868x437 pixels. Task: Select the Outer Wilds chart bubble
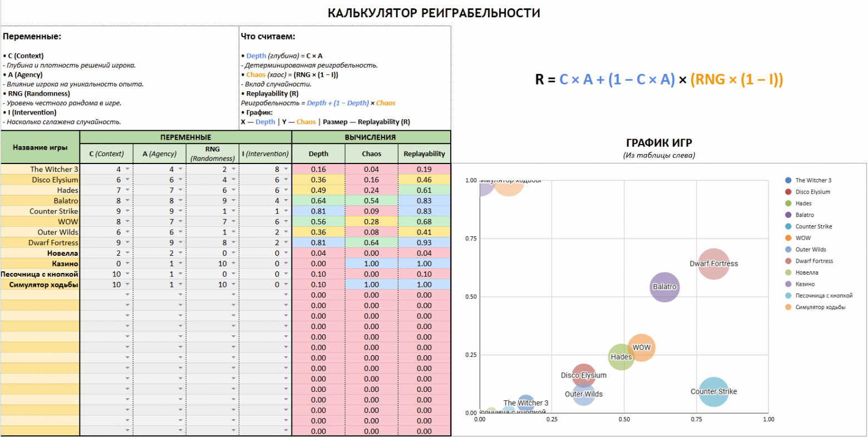point(584,394)
